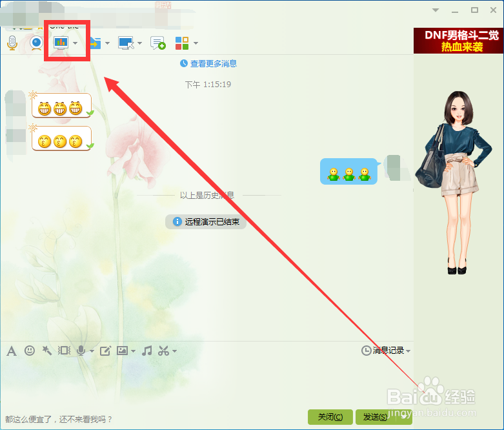Open the title bar window menu triangle
Viewport: 504px width, 430px height.
click(436, 10)
